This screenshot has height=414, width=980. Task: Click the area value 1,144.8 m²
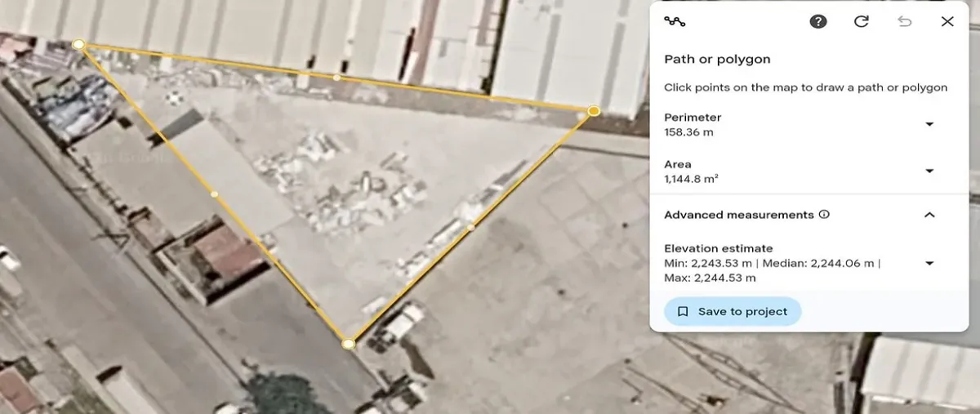pos(691,178)
